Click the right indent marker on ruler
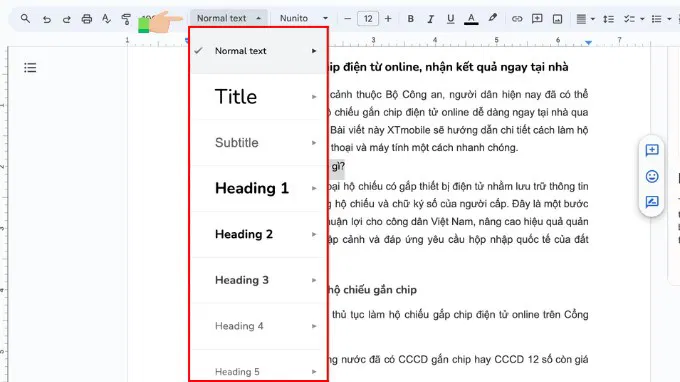 pyautogui.click(x=588, y=42)
